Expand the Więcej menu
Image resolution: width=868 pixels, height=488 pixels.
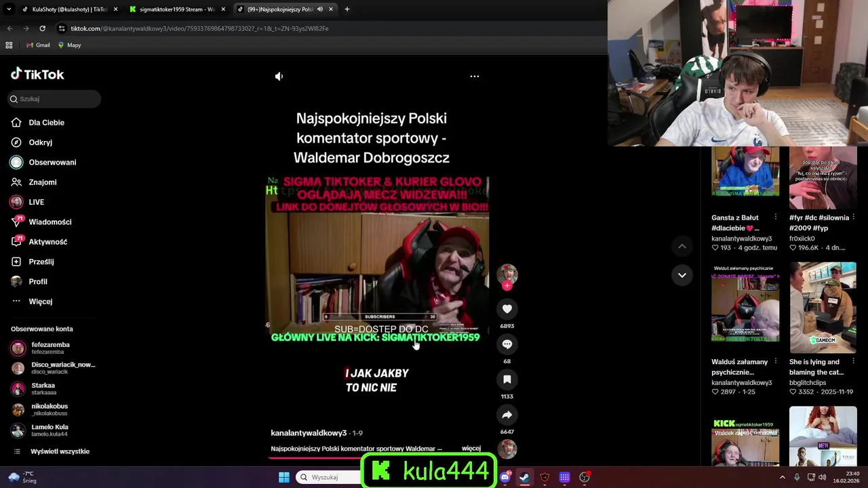click(x=40, y=302)
